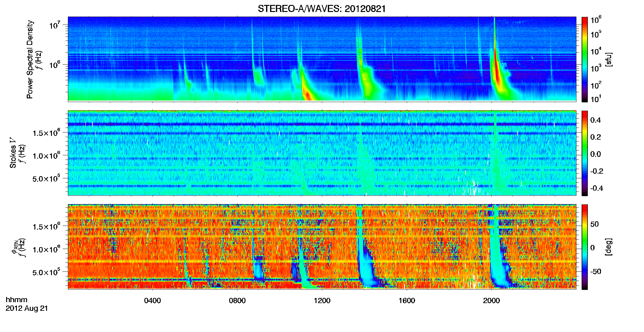Select the 10^4 value on sfu colorbar
Screen dimensions: 644x332
(x=596, y=51)
